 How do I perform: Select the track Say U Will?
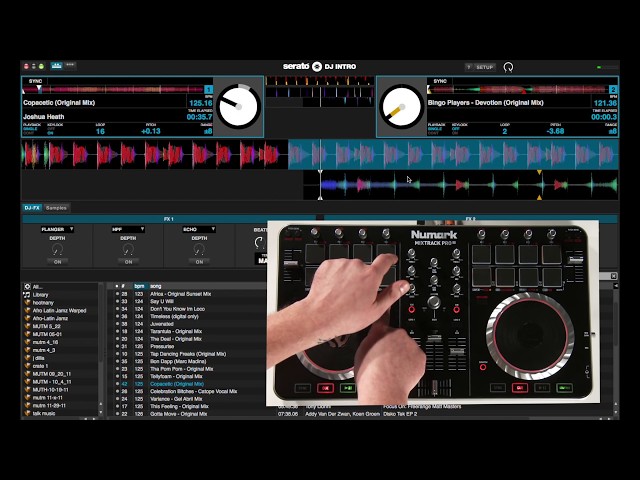162,302
